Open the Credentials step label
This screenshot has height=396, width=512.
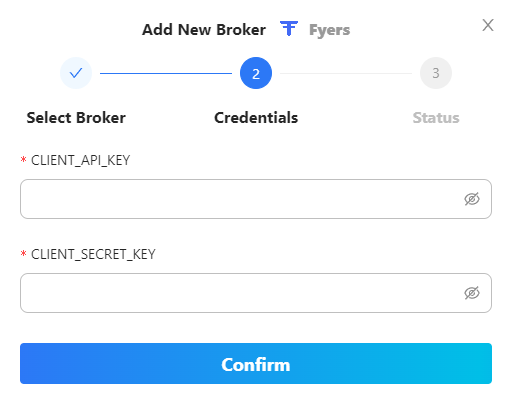(256, 118)
